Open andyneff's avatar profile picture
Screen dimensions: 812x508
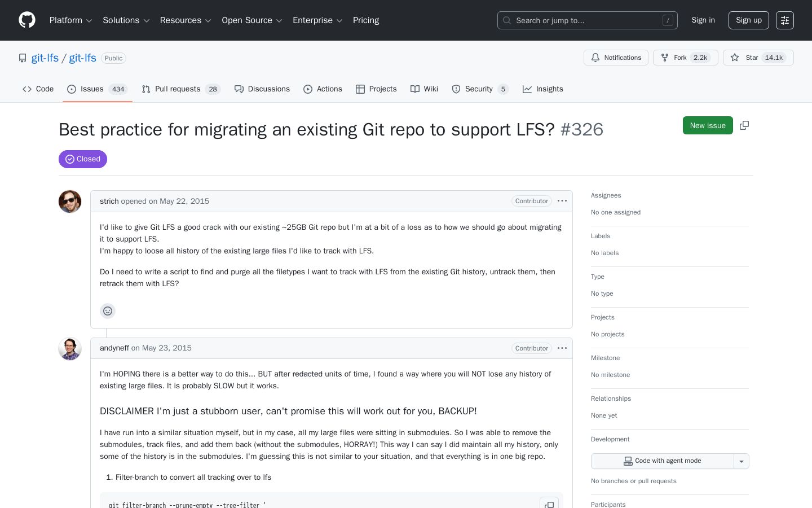(70, 349)
